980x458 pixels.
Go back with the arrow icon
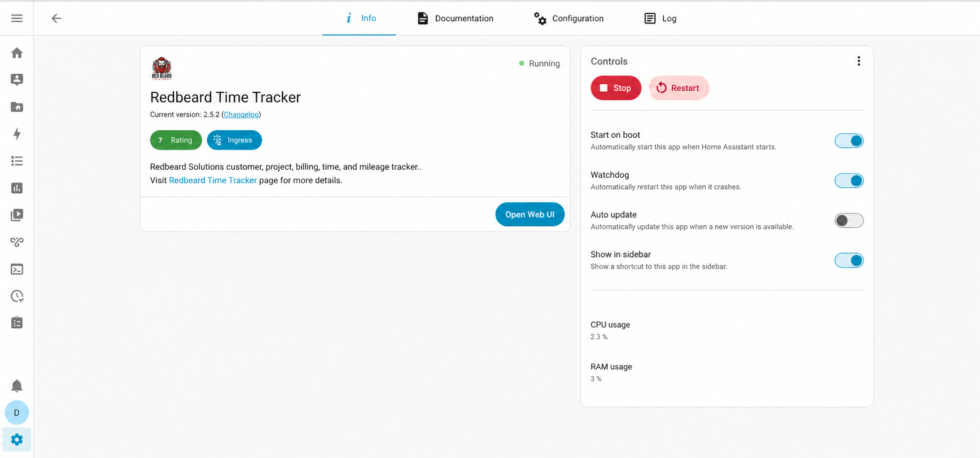(x=56, y=18)
